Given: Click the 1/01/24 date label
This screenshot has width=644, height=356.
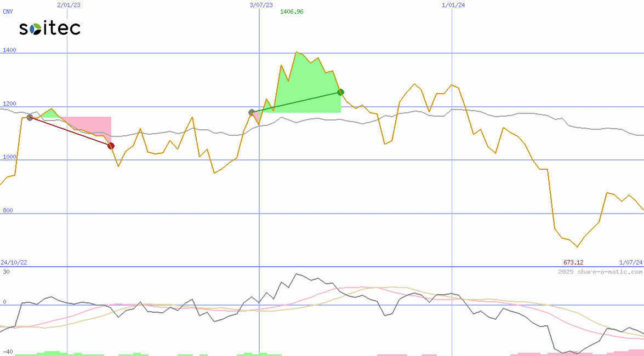Looking at the screenshot, I should click(453, 5).
